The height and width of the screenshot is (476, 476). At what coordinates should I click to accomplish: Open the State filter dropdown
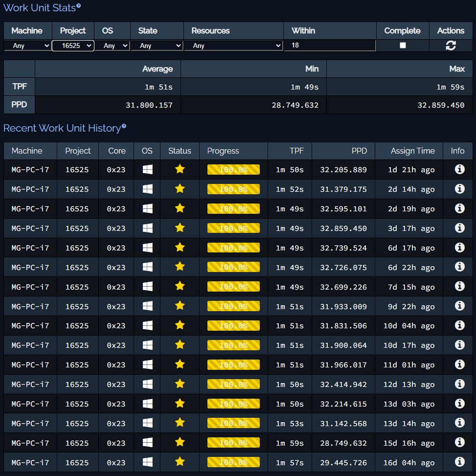tap(157, 45)
